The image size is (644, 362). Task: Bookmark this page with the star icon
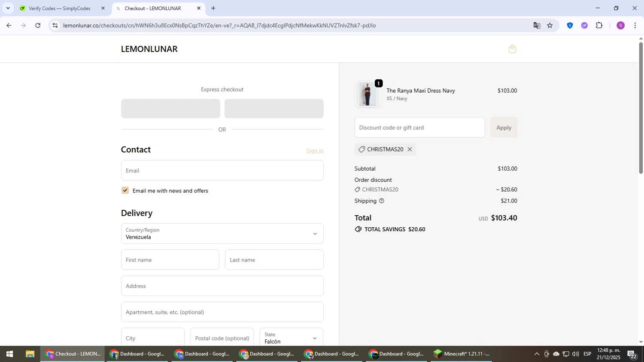click(x=550, y=25)
